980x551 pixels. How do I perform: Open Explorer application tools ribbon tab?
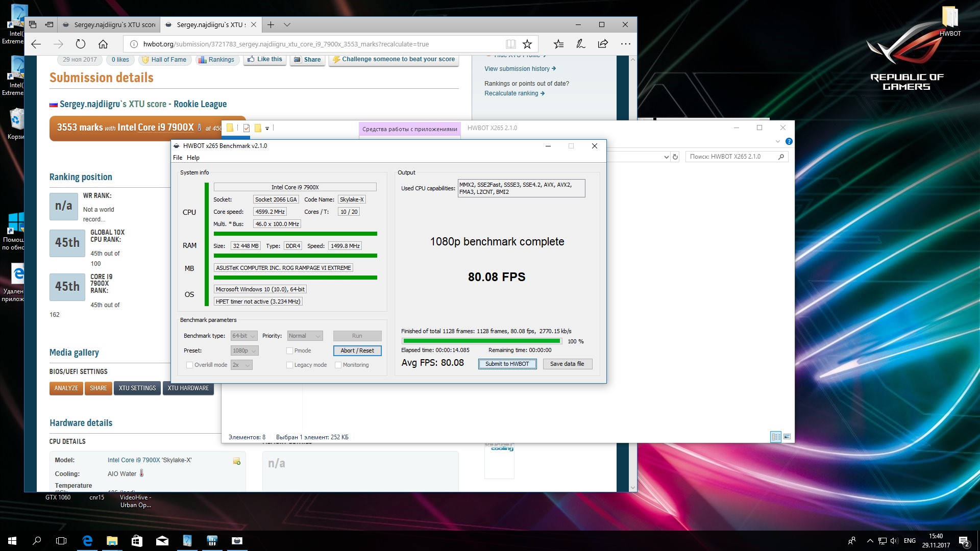coord(409,129)
